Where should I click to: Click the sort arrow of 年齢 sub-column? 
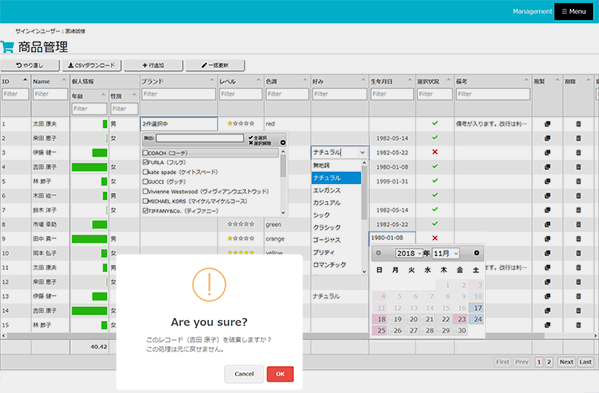pyautogui.click(x=103, y=95)
